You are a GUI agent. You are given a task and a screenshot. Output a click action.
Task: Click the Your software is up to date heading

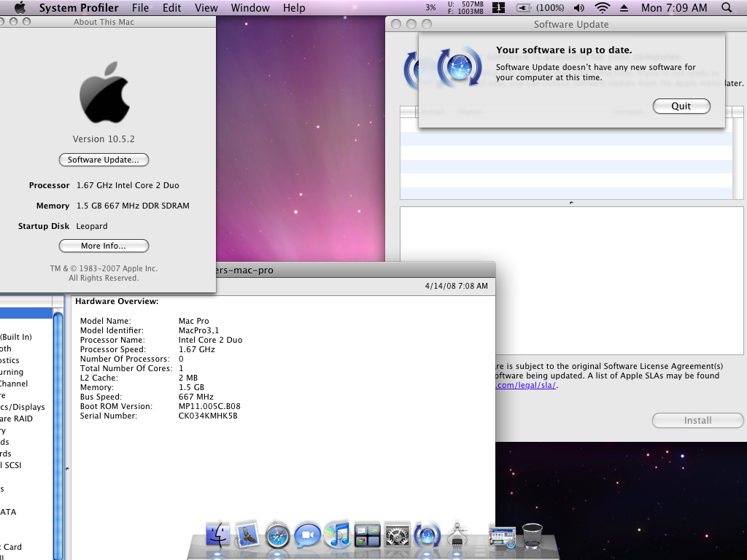point(564,50)
